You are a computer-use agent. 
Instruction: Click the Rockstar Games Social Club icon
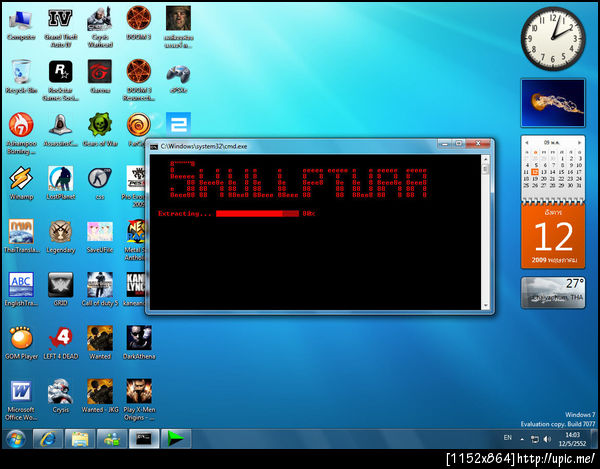pos(60,80)
